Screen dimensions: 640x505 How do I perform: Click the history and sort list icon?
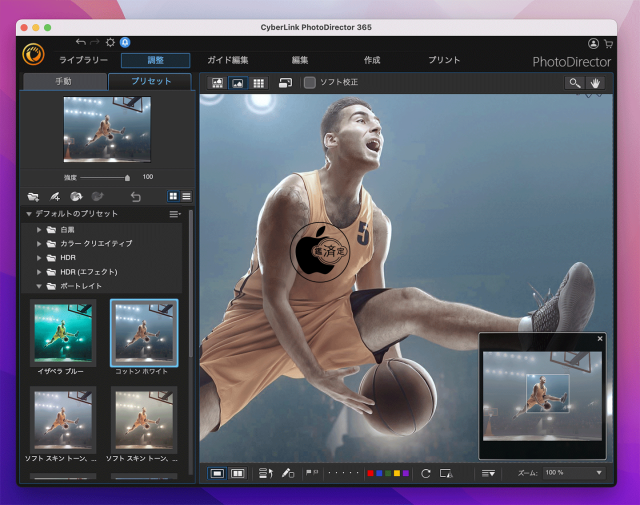(x=266, y=473)
